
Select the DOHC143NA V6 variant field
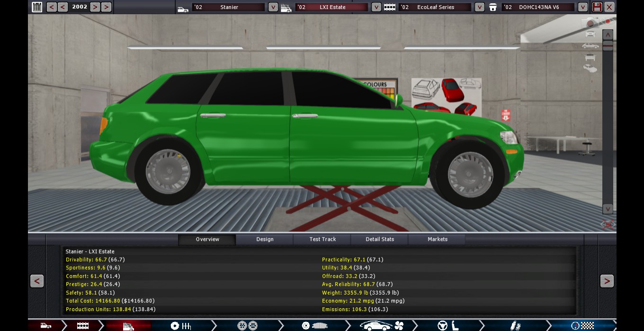pos(538,7)
